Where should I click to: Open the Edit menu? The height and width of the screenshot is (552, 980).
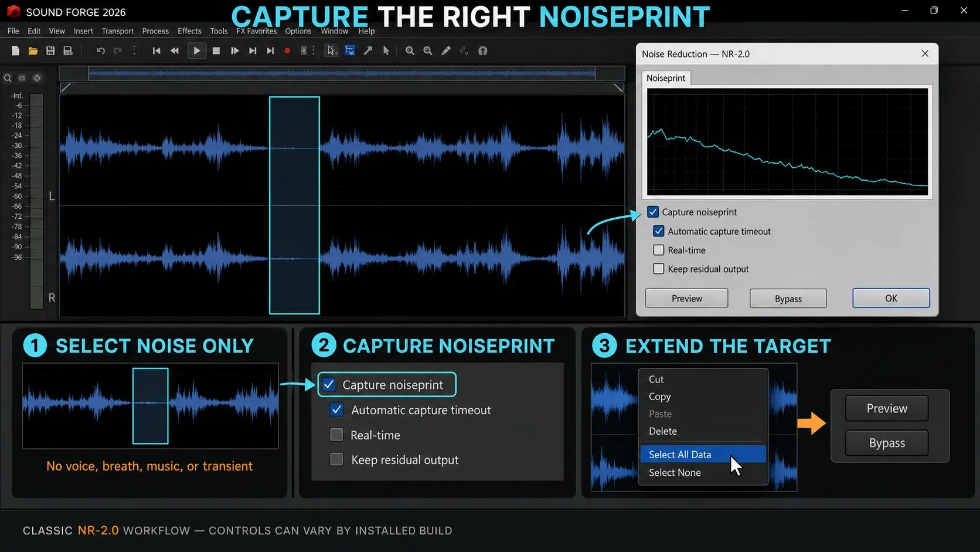(x=34, y=31)
